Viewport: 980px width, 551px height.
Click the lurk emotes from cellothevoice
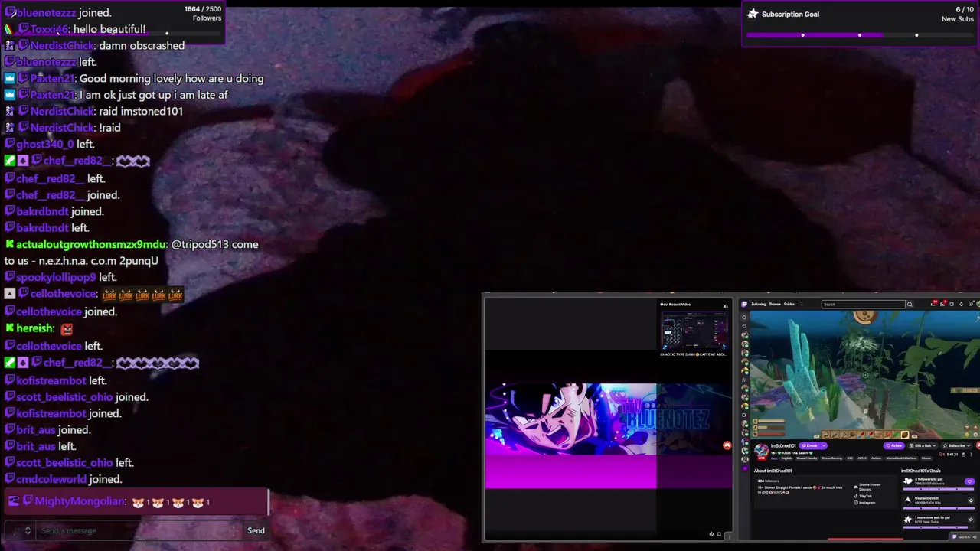(142, 295)
